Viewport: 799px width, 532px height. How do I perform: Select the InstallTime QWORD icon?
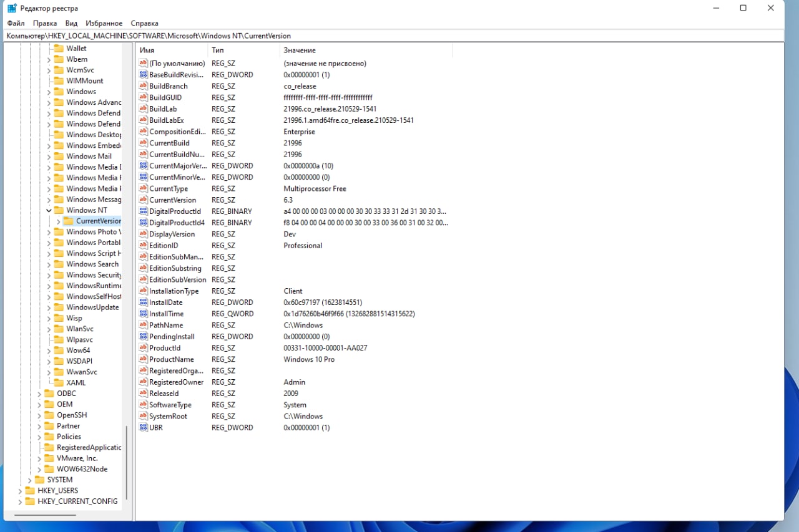[x=143, y=314]
